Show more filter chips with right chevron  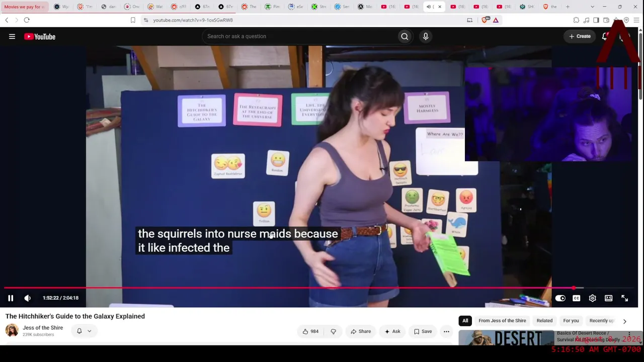(625, 321)
